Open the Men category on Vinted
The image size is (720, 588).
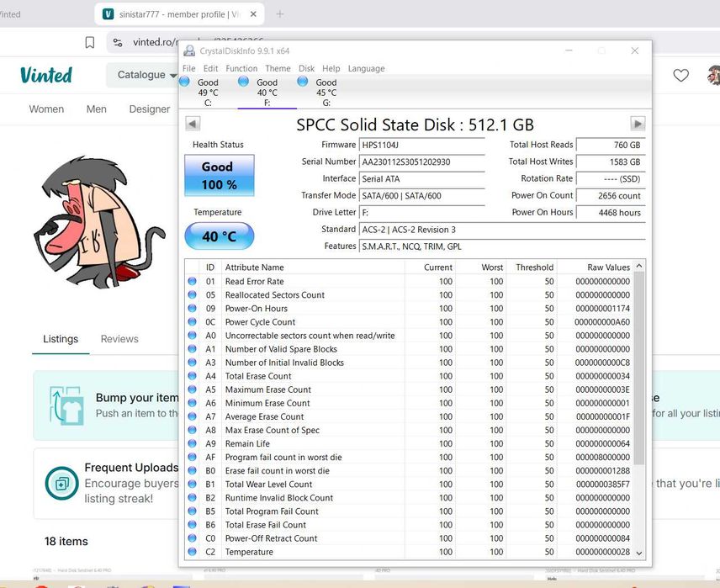(x=97, y=109)
